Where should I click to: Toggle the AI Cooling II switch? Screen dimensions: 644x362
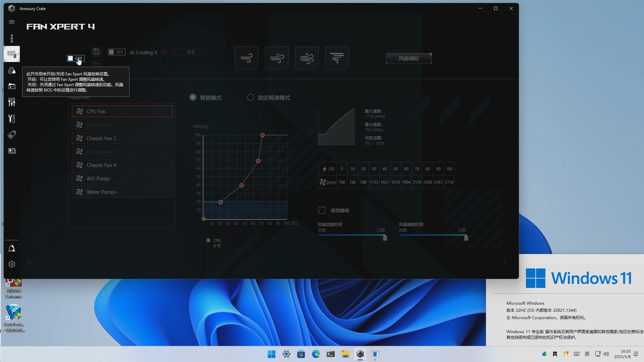(116, 52)
